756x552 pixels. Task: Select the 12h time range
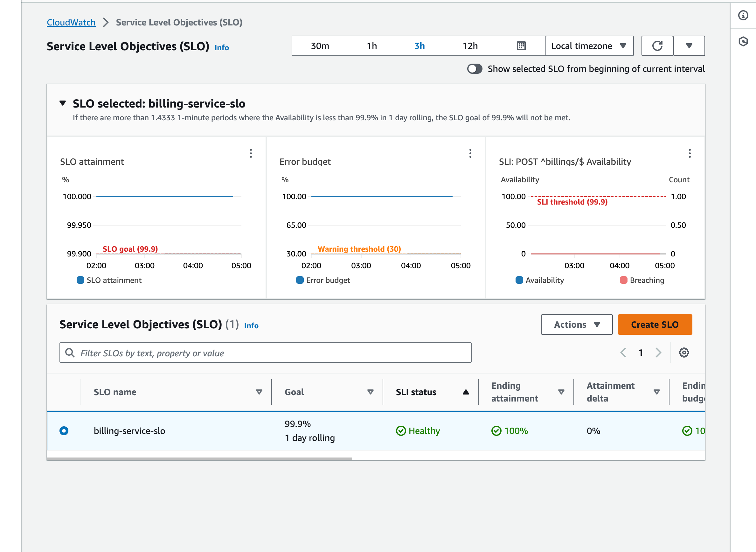click(x=470, y=46)
